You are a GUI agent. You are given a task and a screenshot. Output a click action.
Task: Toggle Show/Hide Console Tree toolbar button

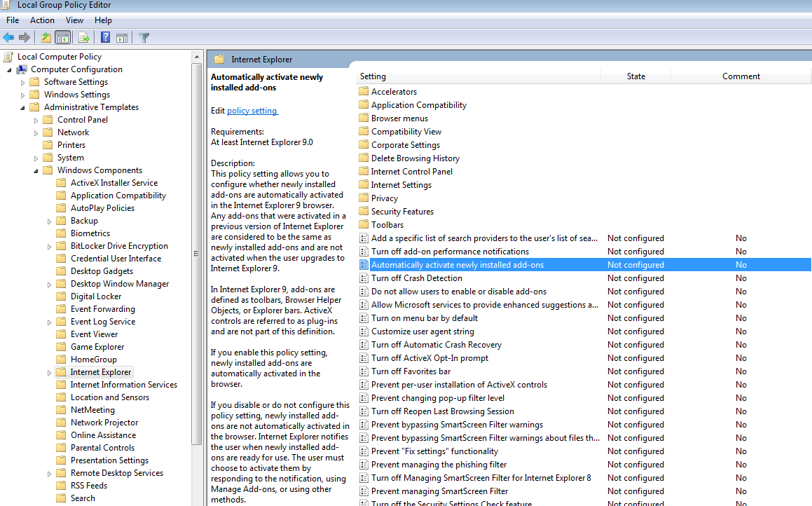pos(62,37)
